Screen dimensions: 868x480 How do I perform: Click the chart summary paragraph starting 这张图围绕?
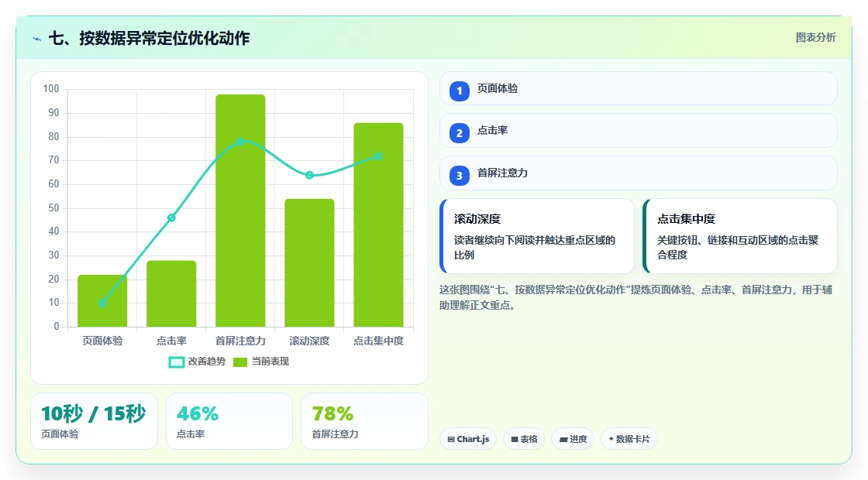pos(636,297)
